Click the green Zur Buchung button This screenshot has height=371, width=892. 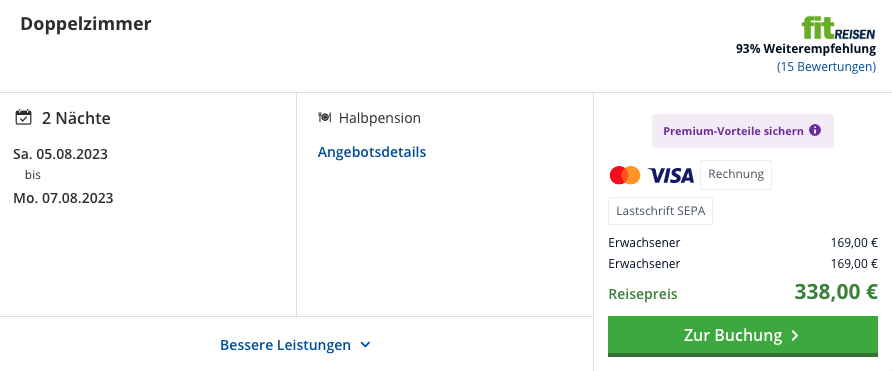(x=742, y=336)
